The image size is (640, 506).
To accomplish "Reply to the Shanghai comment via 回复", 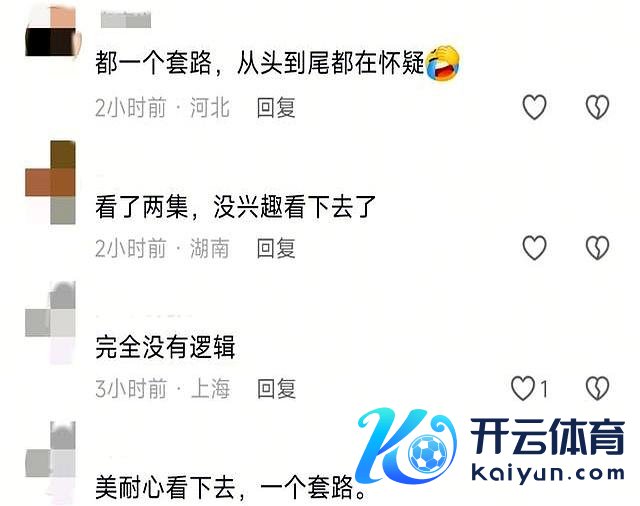I will [276, 388].
